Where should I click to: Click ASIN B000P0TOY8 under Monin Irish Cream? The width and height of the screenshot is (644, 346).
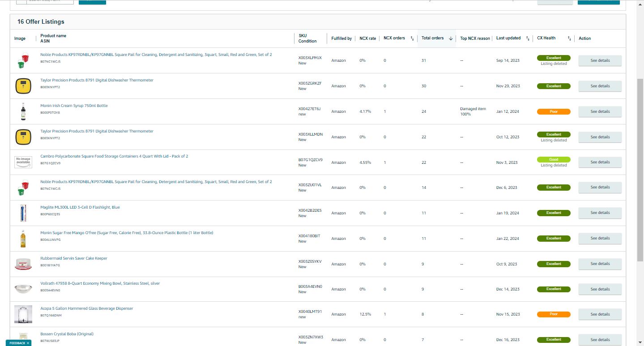(50, 112)
